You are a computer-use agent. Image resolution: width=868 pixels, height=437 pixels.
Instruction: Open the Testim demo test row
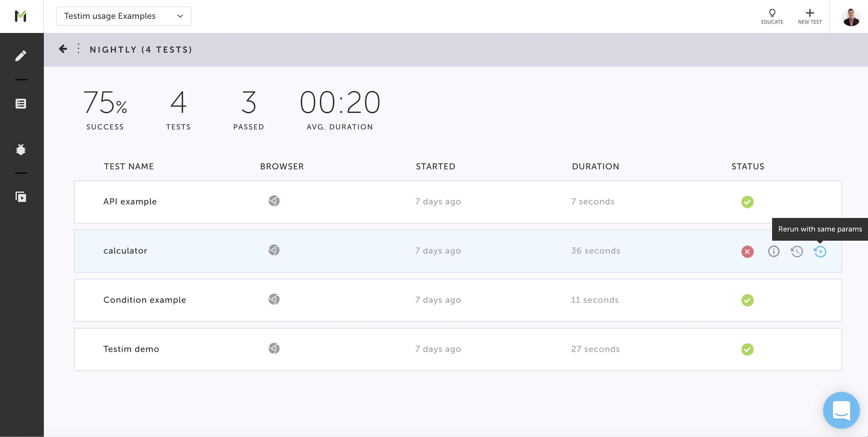[131, 349]
